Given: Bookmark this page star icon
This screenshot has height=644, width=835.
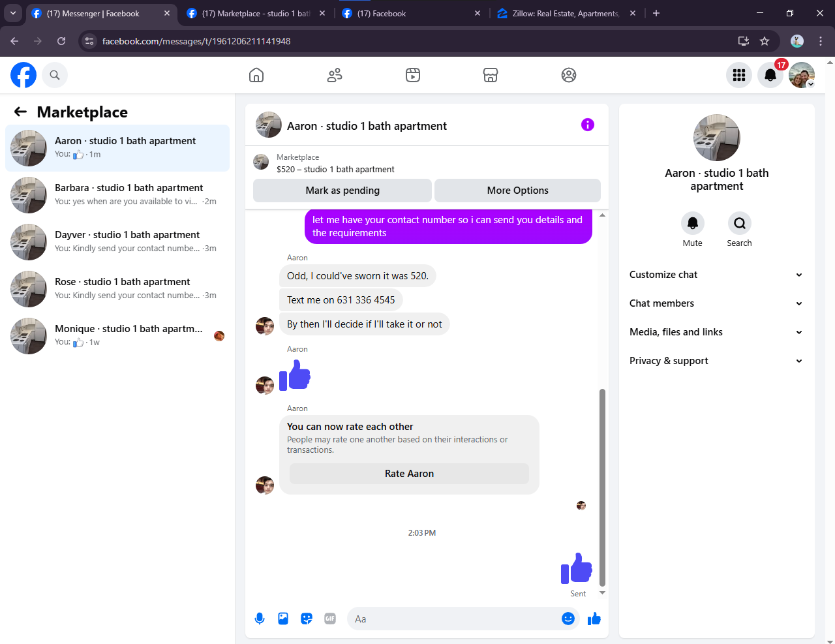Looking at the screenshot, I should point(765,41).
